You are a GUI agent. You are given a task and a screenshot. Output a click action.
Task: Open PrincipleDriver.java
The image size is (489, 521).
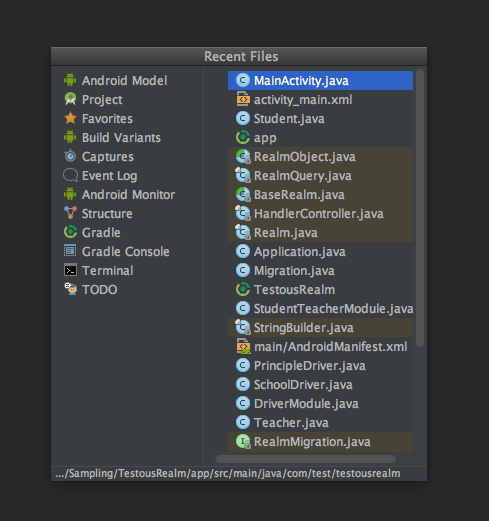click(x=320, y=365)
